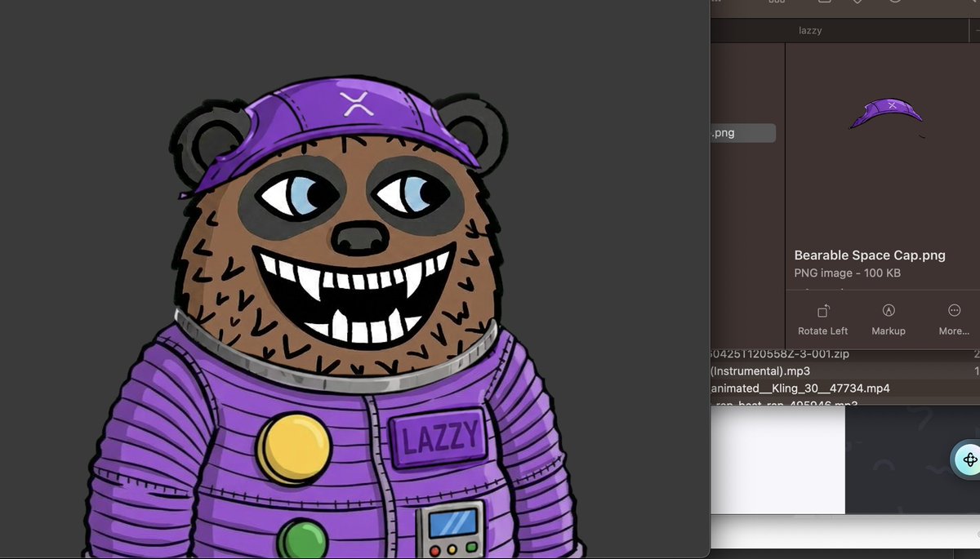
Task: Select the (Instrumental).mp3 file row
Action: 845,371
